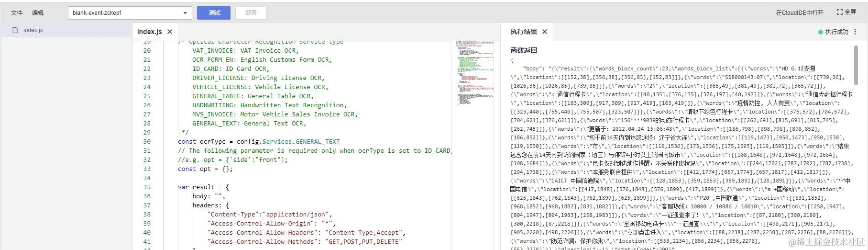Click the "Content-Type":"application/json" line
Screen dimensions: 868x250
click(269, 215)
